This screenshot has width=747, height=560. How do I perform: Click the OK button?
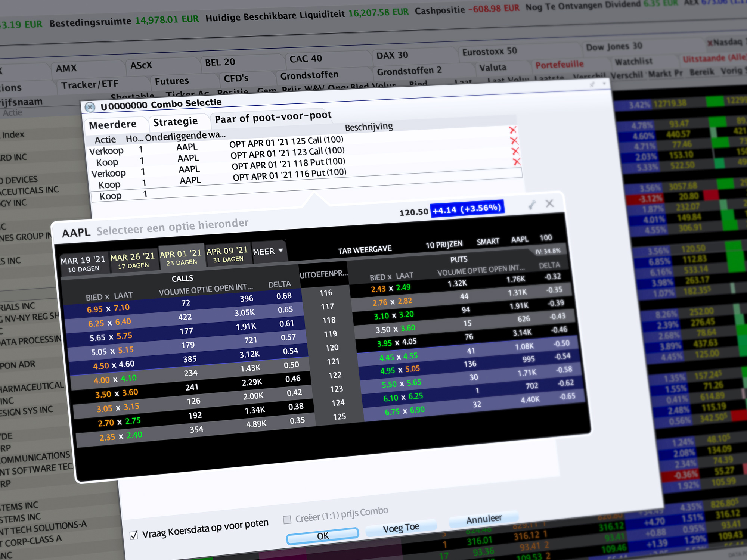tap(323, 536)
